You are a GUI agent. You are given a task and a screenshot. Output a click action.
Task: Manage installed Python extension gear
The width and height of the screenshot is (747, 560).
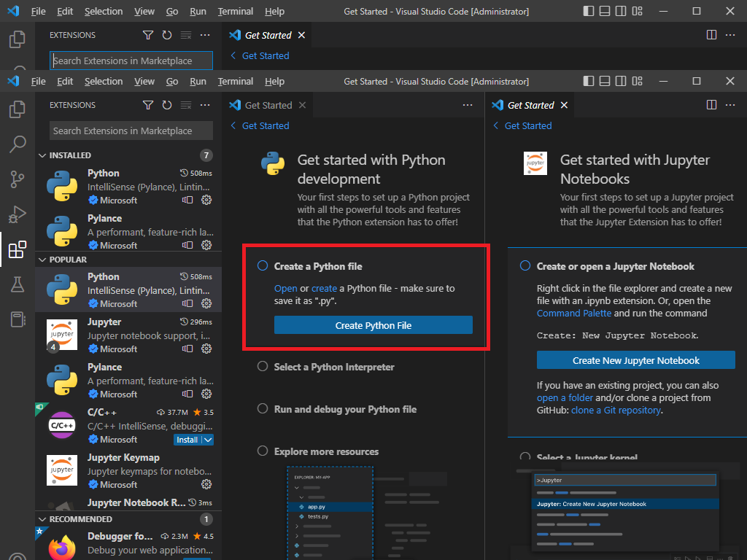tap(206, 200)
